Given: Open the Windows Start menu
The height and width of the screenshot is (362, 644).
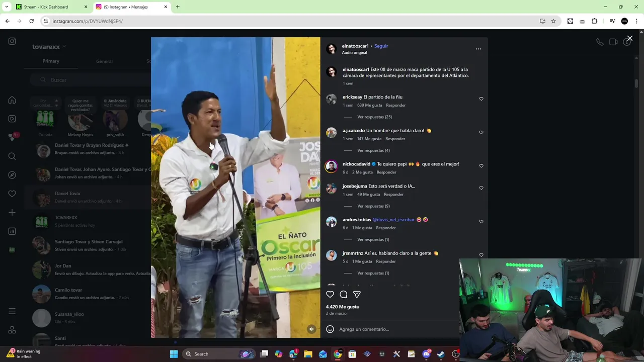Looking at the screenshot, I should pyautogui.click(x=174, y=354).
